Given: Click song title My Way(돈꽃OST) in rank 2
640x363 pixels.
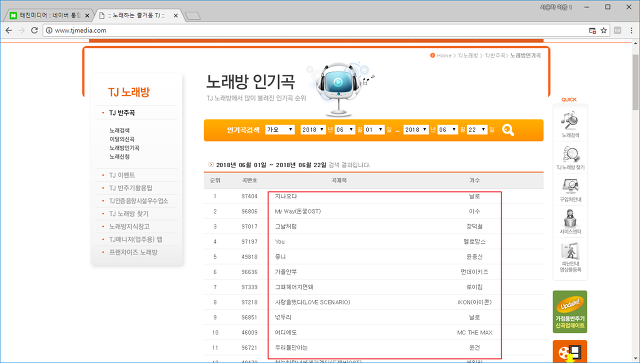Looking at the screenshot, I should click(298, 212).
